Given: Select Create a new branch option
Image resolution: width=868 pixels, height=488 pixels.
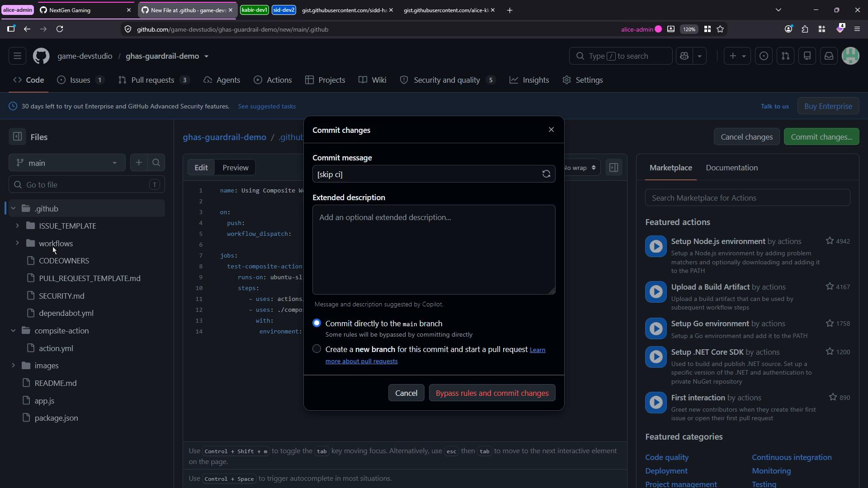Looking at the screenshot, I should [x=316, y=349].
